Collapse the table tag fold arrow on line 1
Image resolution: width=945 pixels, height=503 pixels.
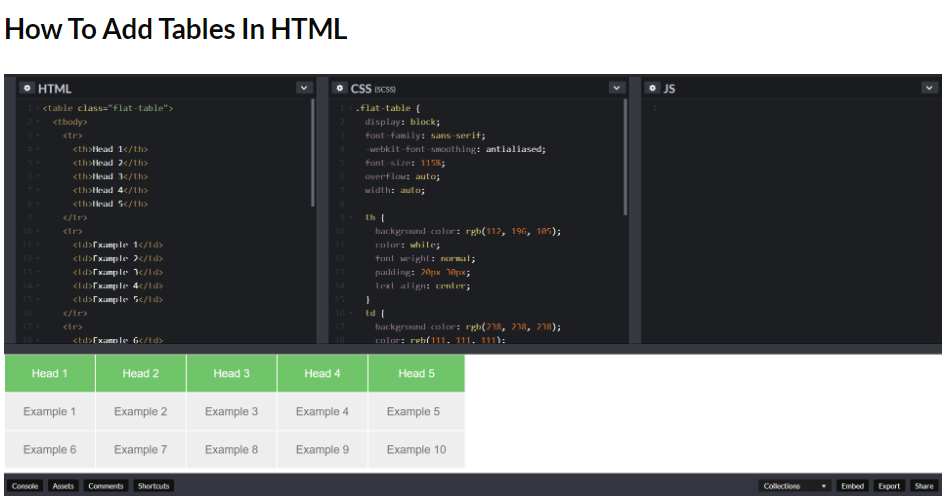tap(38, 108)
